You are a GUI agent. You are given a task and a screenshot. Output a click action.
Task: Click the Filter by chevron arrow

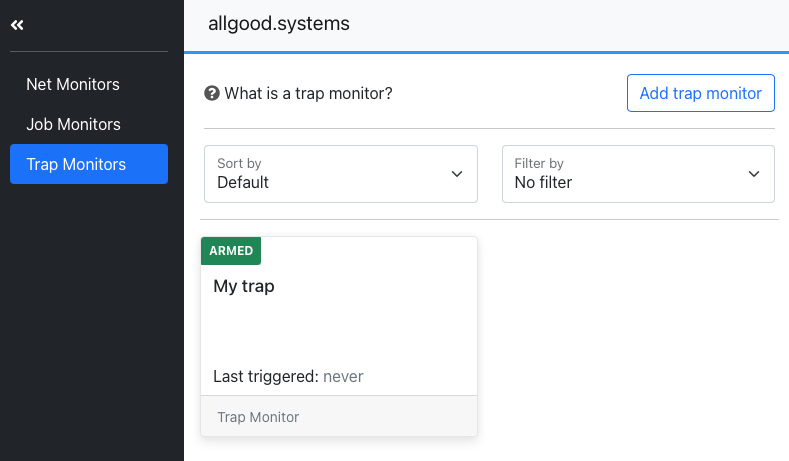pos(754,174)
